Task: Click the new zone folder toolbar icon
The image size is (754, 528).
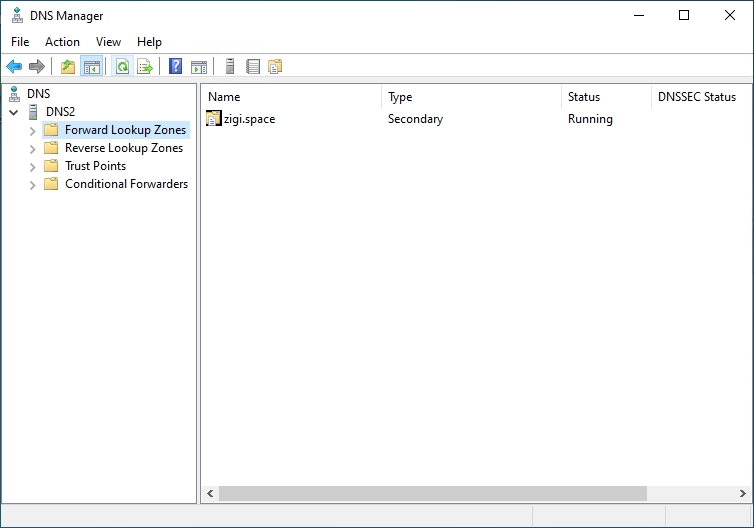Action: [275, 66]
